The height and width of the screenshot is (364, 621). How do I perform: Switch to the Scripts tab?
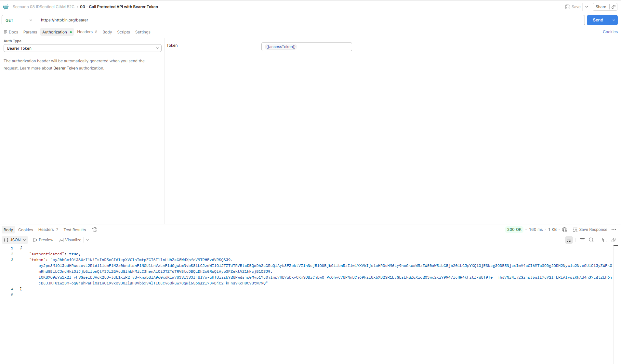pos(124,32)
